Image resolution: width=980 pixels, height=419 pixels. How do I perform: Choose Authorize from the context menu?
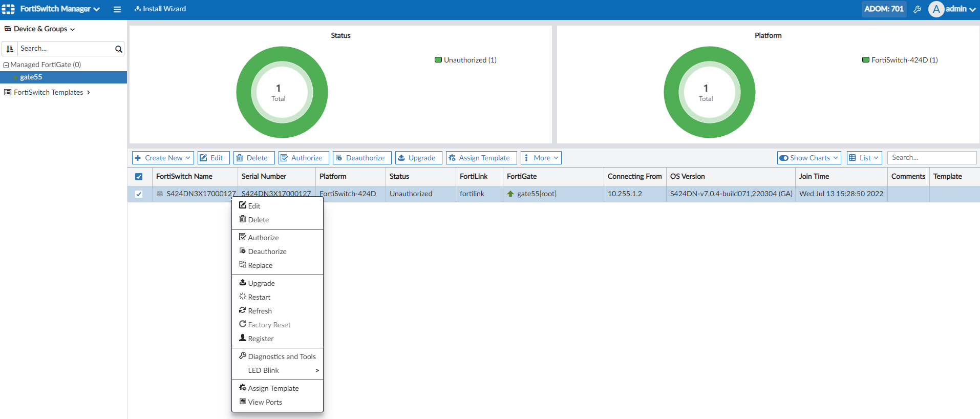(263, 238)
